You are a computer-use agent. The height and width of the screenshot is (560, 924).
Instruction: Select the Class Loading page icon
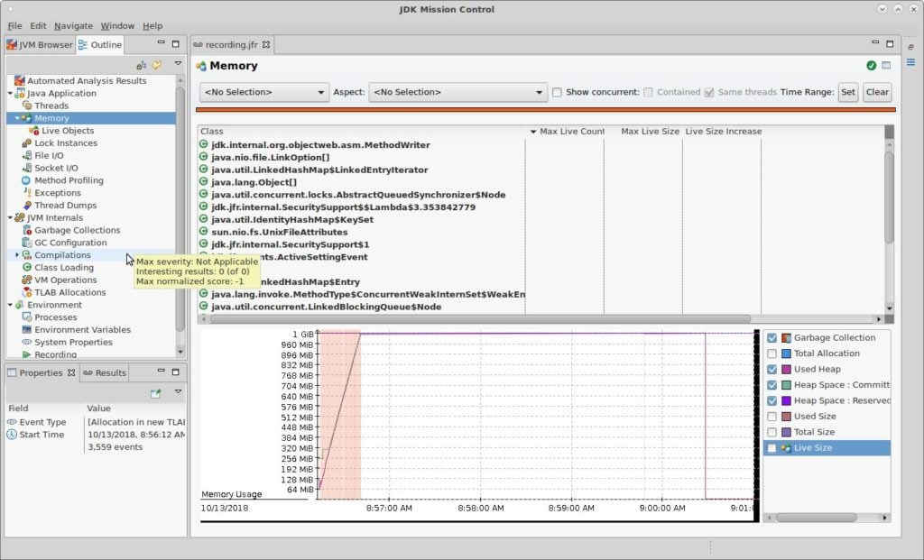[26, 267]
